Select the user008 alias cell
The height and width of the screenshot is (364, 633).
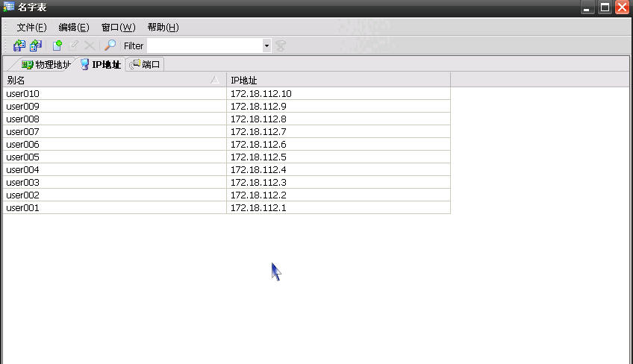click(x=115, y=119)
